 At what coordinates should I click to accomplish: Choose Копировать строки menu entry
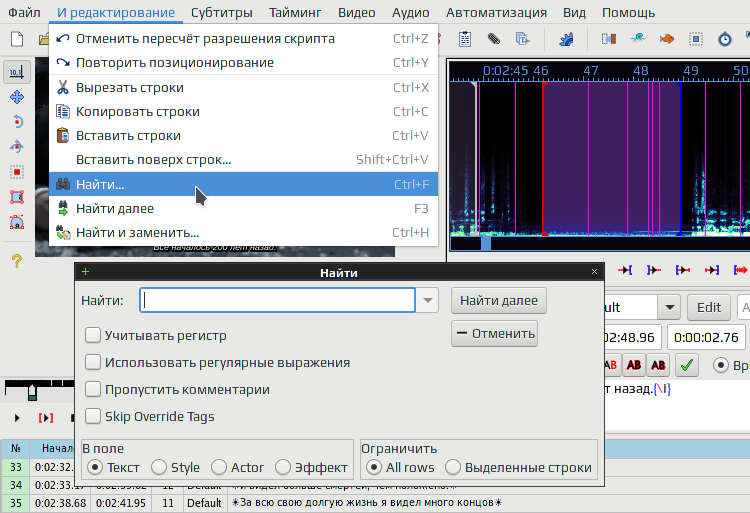pos(243,111)
